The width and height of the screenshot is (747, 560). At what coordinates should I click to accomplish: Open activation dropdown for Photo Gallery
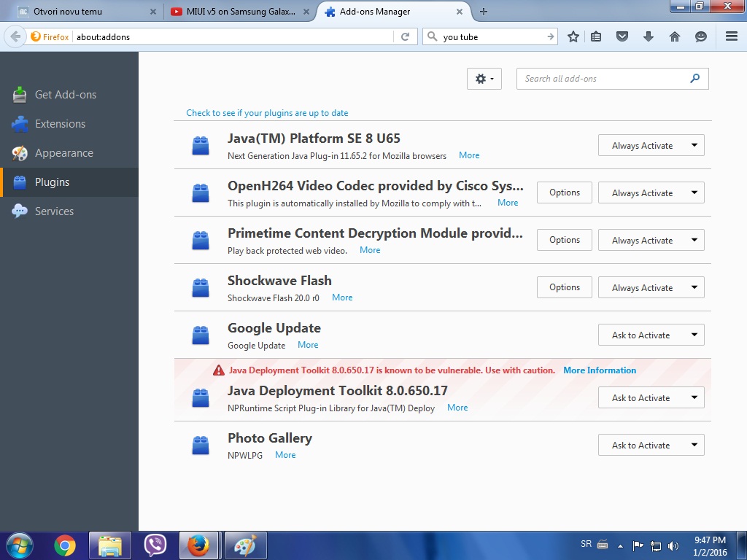(x=651, y=445)
